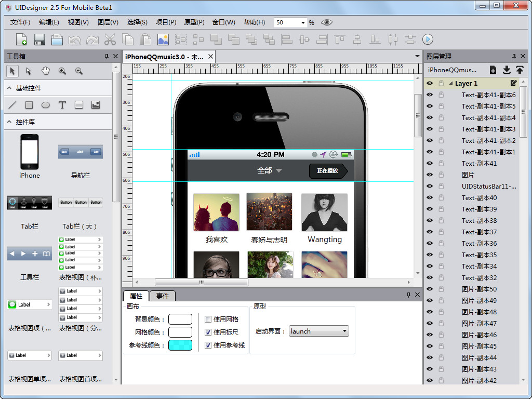Open the zoom percentage dropdown
The image size is (532, 399).
303,23
